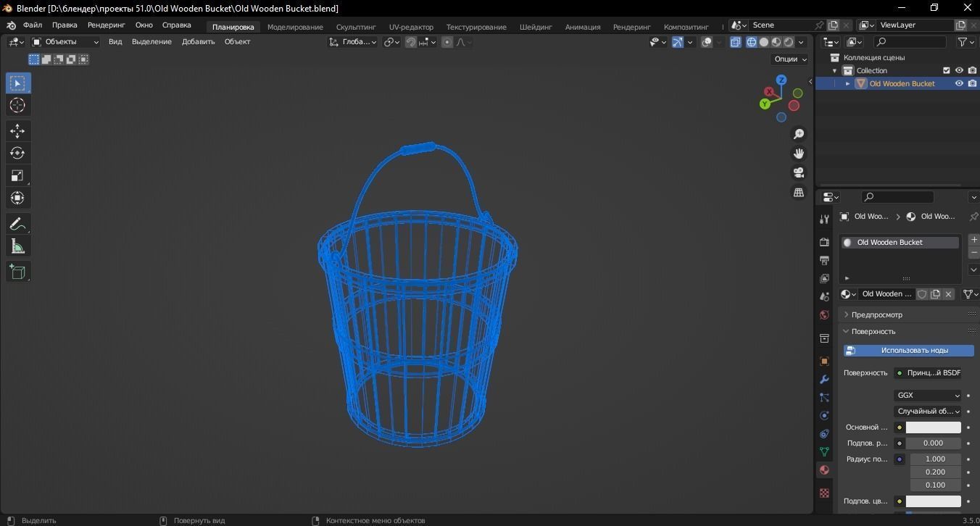Switch to wireframe viewport shading
This screenshot has height=526, width=980.
click(752, 42)
